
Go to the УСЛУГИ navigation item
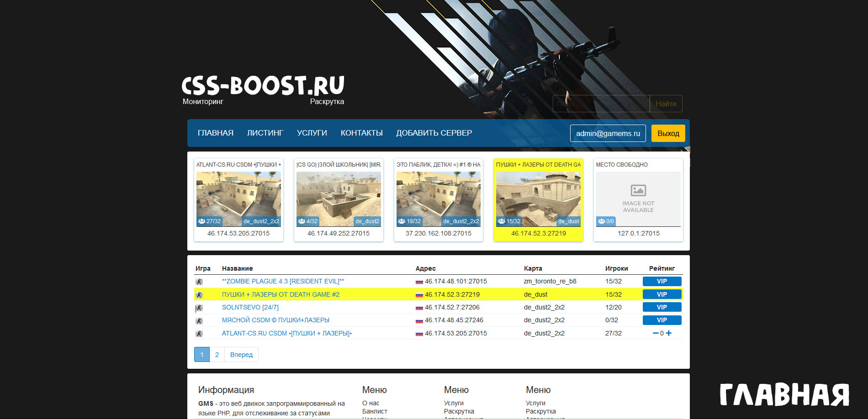click(x=312, y=133)
